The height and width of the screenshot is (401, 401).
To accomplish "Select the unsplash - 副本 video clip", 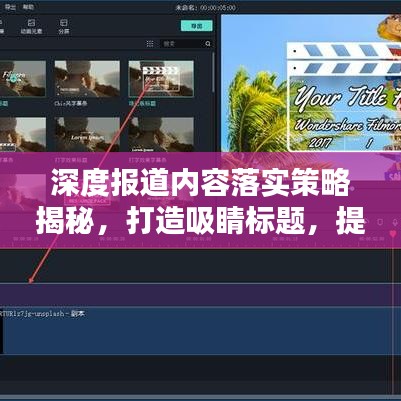I will (x=200, y=331).
